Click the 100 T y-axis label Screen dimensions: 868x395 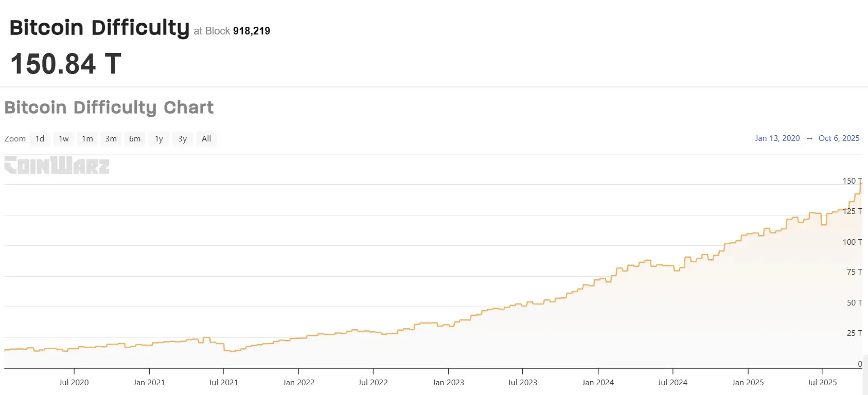(852, 242)
